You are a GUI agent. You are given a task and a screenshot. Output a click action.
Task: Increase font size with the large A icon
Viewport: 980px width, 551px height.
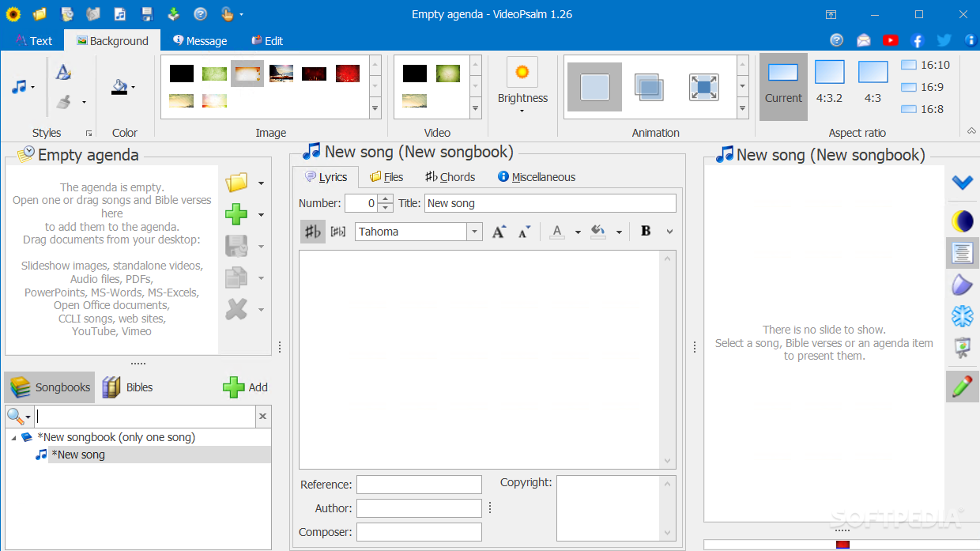[x=499, y=232]
